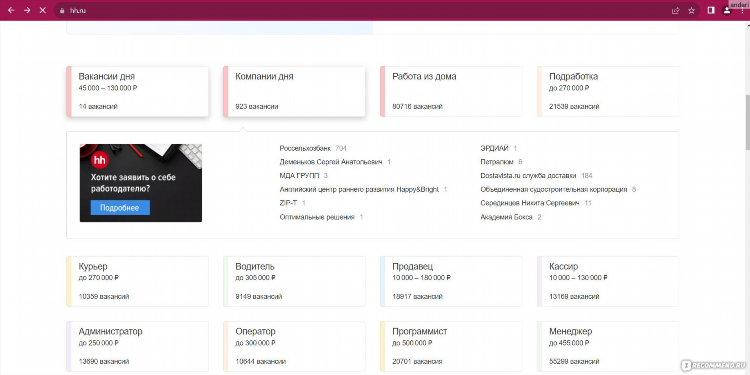
Task: Click the 21539 вакансий count text
Action: point(574,107)
